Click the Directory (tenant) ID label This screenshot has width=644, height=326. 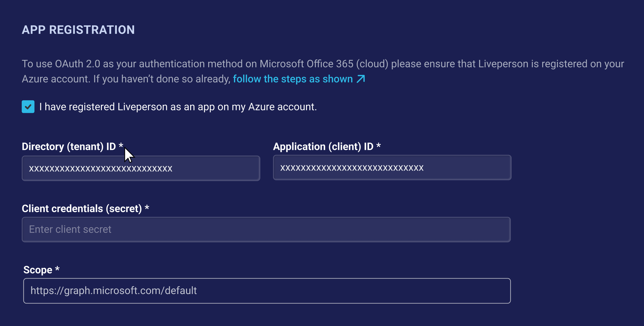click(x=73, y=147)
